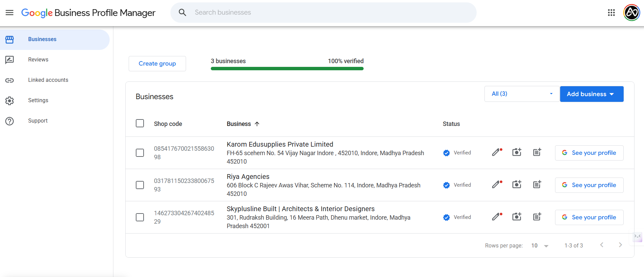See your profile for Skyplusline Built
The image size is (644, 277).
589,217
